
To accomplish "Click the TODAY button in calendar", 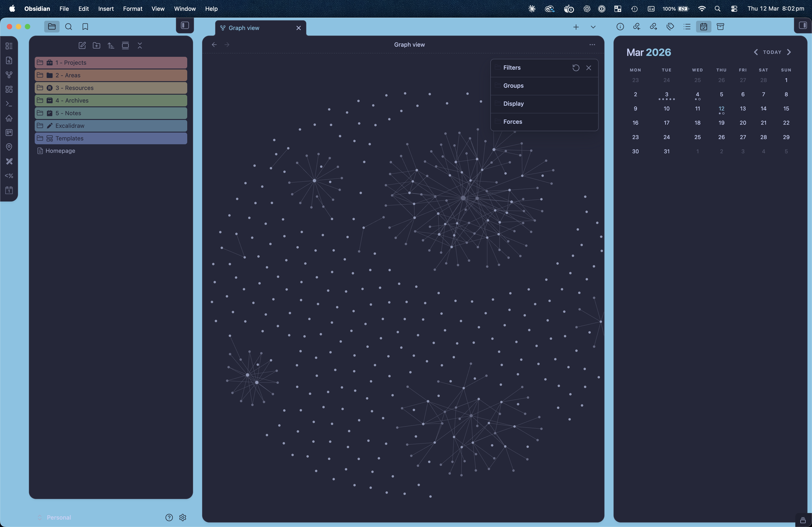I will (772, 52).
